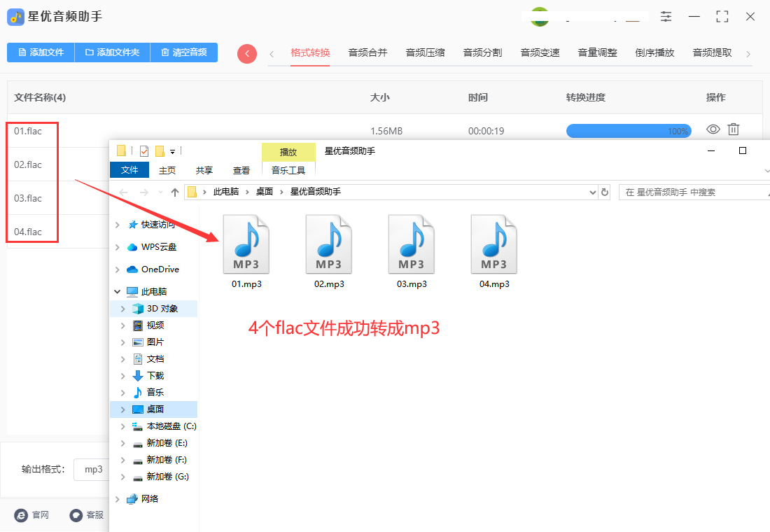This screenshot has height=532, width=770.
Task: Open the settings sliders icon in title bar
Action: point(666,16)
